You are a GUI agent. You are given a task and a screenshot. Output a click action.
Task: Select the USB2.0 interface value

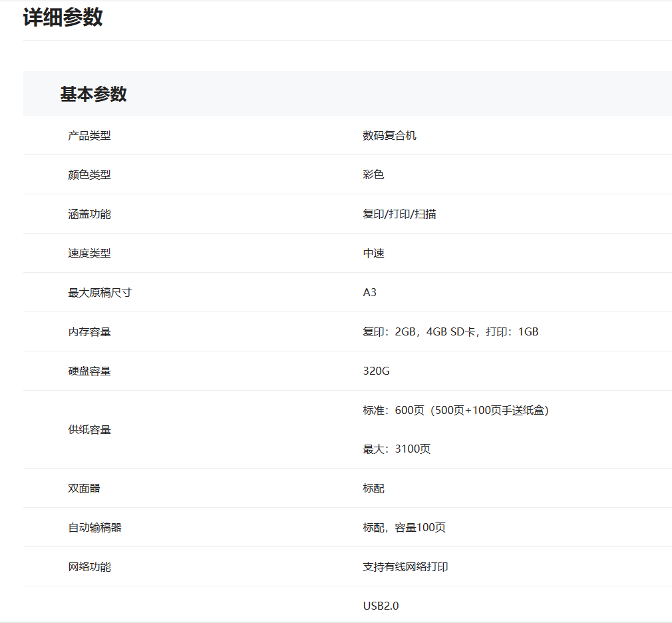pyautogui.click(x=381, y=606)
